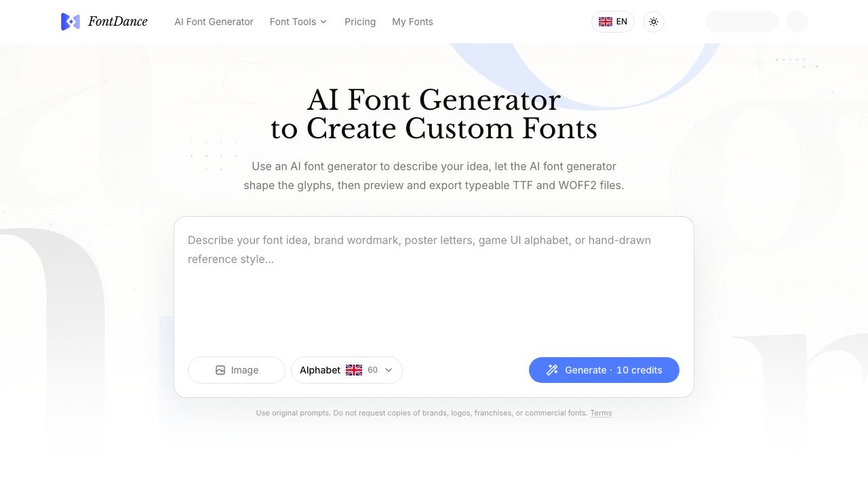
Task: Open the FontDance home wordmark link
Action: click(x=117, y=22)
